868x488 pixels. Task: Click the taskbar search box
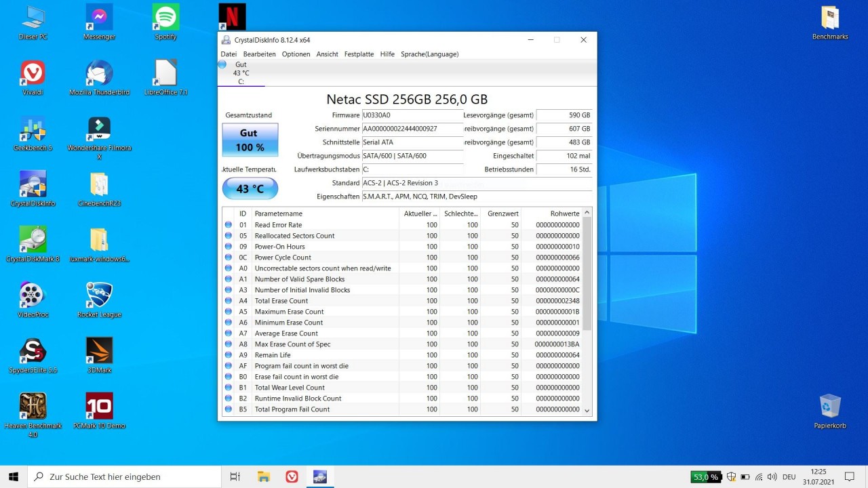[x=124, y=476]
